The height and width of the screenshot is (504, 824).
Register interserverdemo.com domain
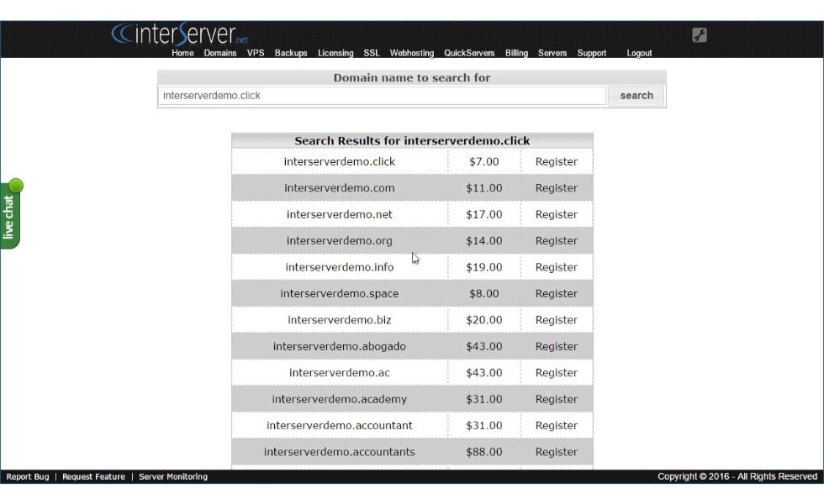[556, 188]
